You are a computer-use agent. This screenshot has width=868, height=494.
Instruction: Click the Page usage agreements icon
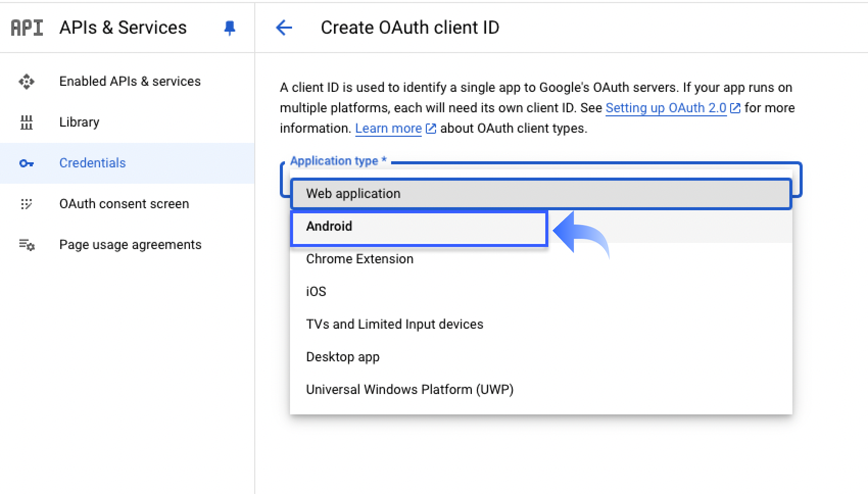tap(27, 245)
